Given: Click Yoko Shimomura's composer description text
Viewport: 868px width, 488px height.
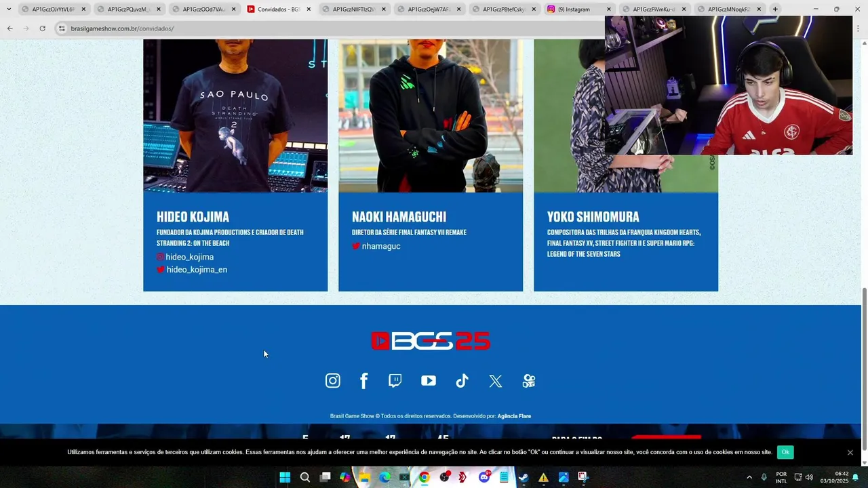Looking at the screenshot, I should click(624, 243).
